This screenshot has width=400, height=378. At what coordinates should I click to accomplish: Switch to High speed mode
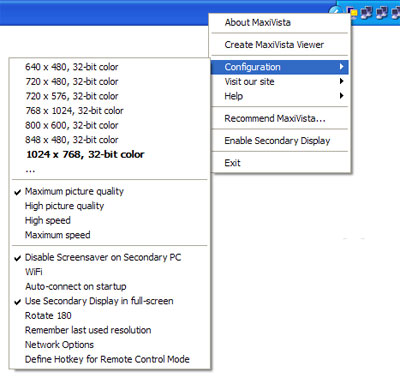110,220
